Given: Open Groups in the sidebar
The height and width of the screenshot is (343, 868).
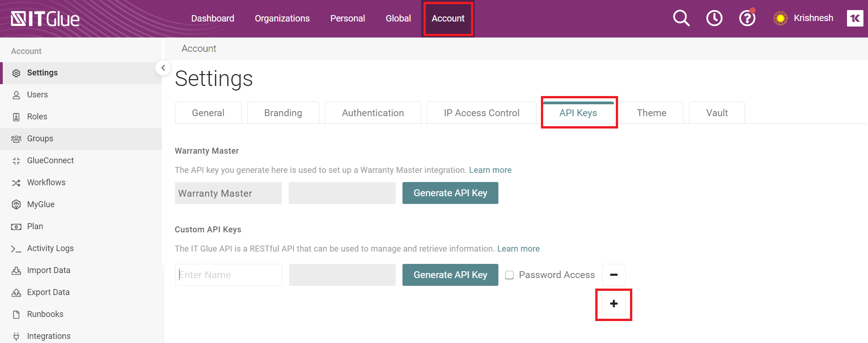Looking at the screenshot, I should 81,139.
